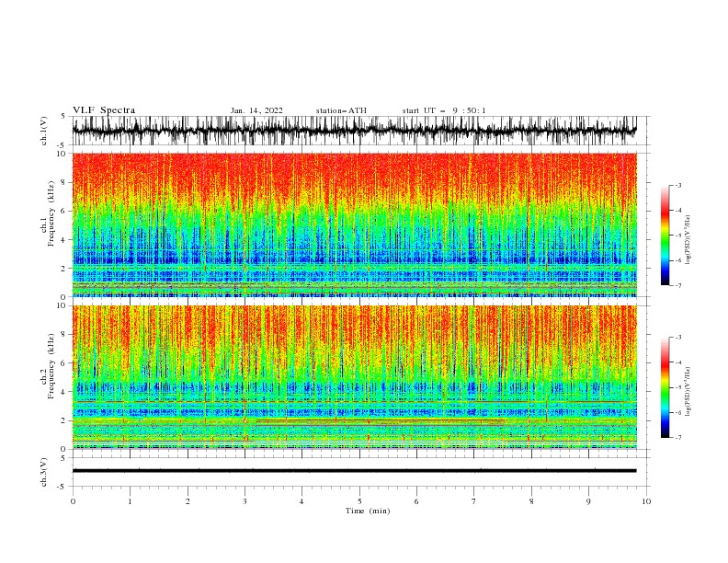
Task: Click the ch.1 spectrogram image
Action: [354, 224]
